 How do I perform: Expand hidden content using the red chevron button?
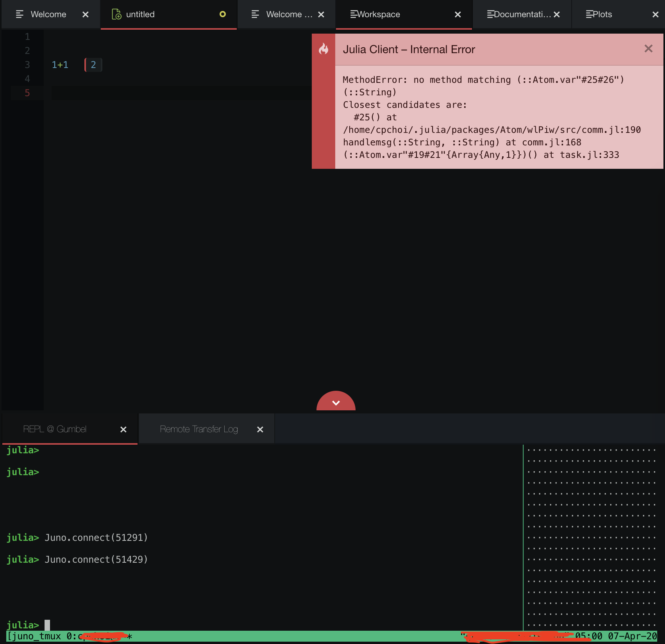pos(335,402)
